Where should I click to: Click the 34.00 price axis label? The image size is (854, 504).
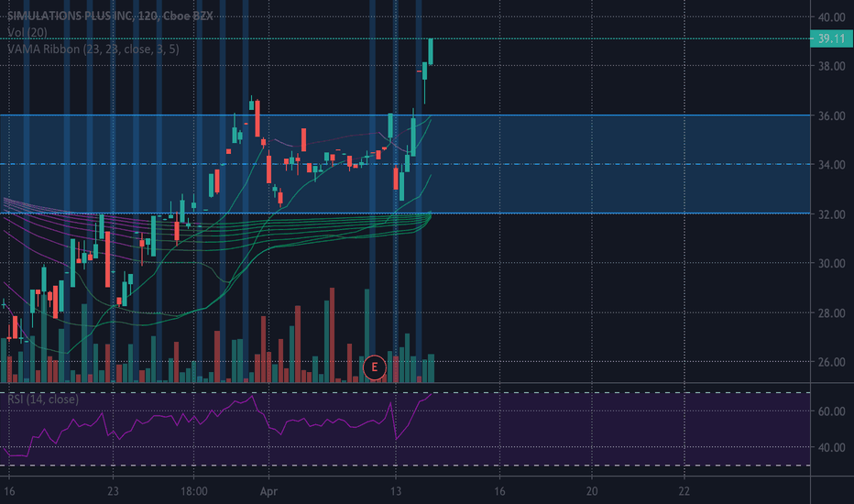pyautogui.click(x=831, y=165)
